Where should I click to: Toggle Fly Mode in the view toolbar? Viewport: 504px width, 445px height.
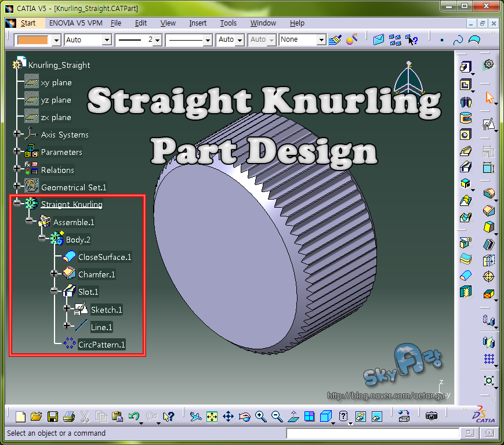coord(195,415)
